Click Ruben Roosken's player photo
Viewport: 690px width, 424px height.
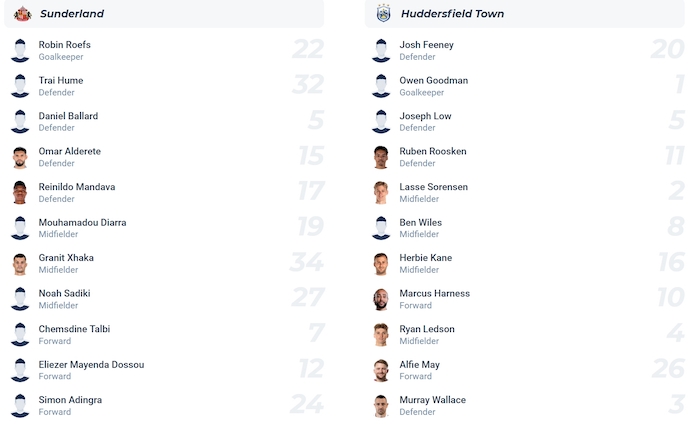(381, 157)
